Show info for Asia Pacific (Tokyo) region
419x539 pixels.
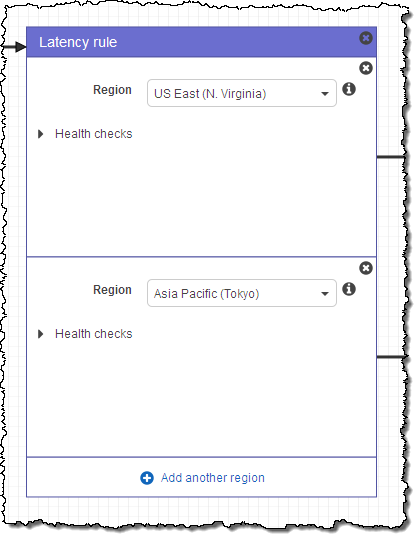[x=349, y=289]
